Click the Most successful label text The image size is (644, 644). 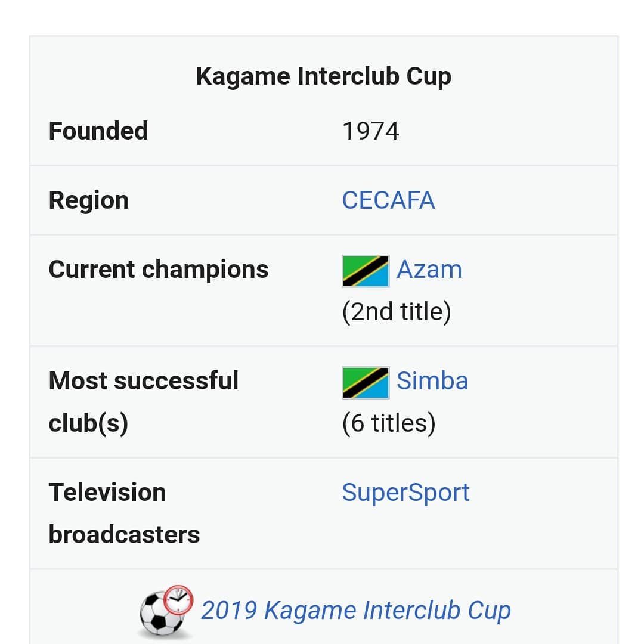[143, 380]
